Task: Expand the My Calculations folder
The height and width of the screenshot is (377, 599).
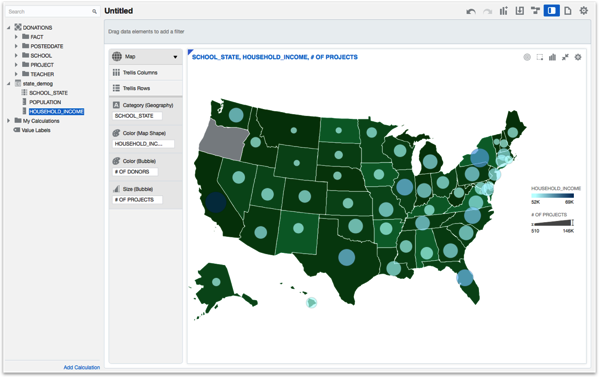Action: tap(8, 121)
